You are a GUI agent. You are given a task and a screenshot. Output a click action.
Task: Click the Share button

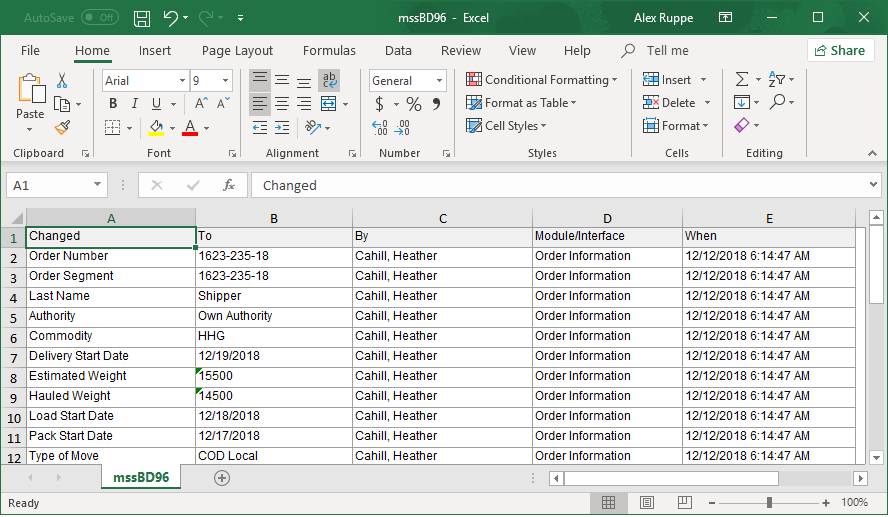click(840, 51)
